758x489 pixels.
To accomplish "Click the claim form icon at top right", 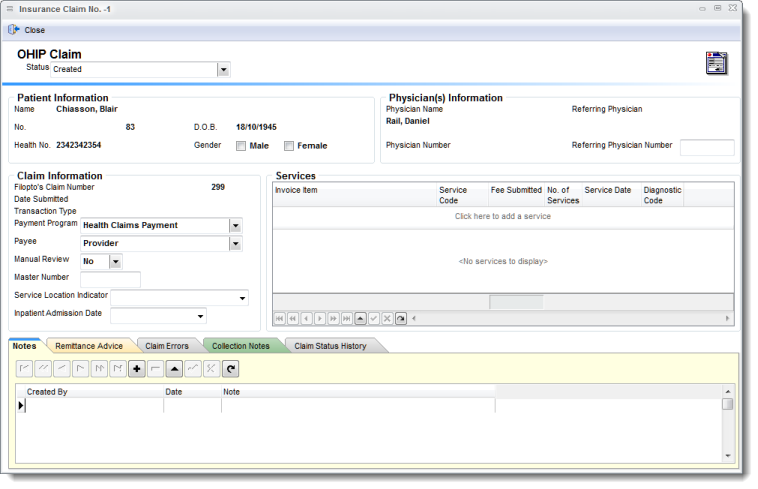I will point(715,63).
